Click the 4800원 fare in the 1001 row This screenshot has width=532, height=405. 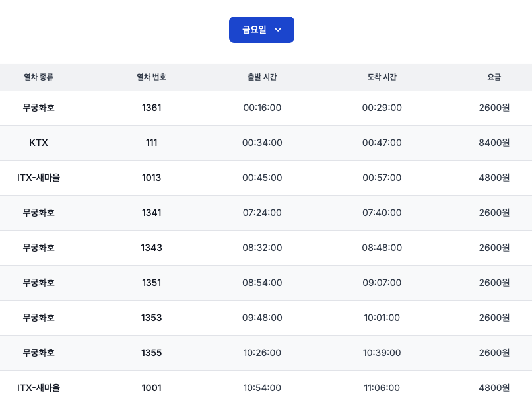494,387
